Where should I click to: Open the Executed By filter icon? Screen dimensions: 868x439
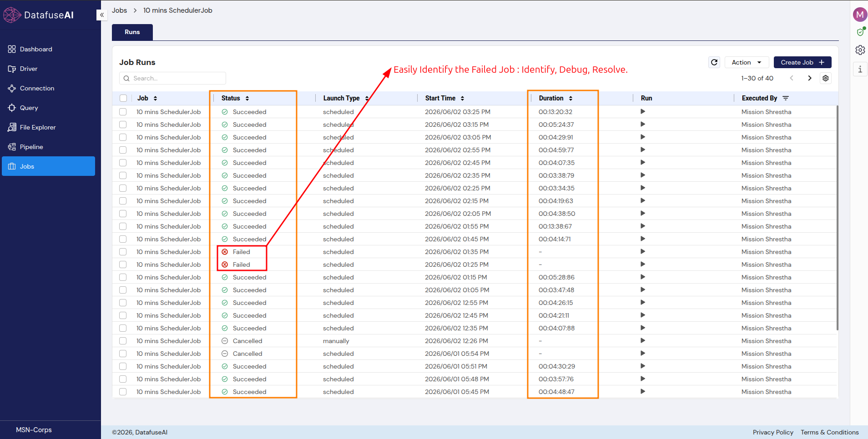click(x=786, y=98)
